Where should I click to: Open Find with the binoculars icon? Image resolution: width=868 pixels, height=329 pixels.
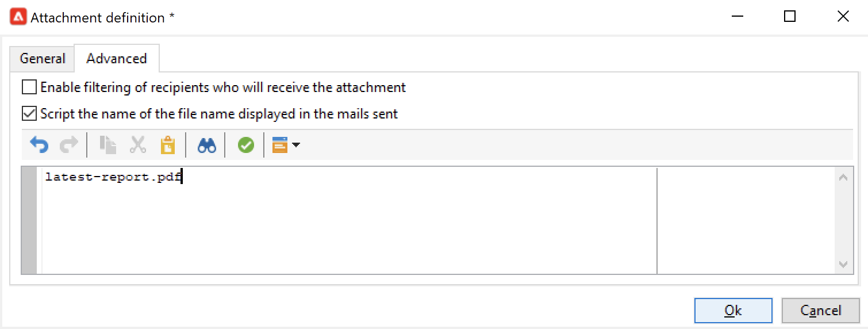click(x=207, y=146)
